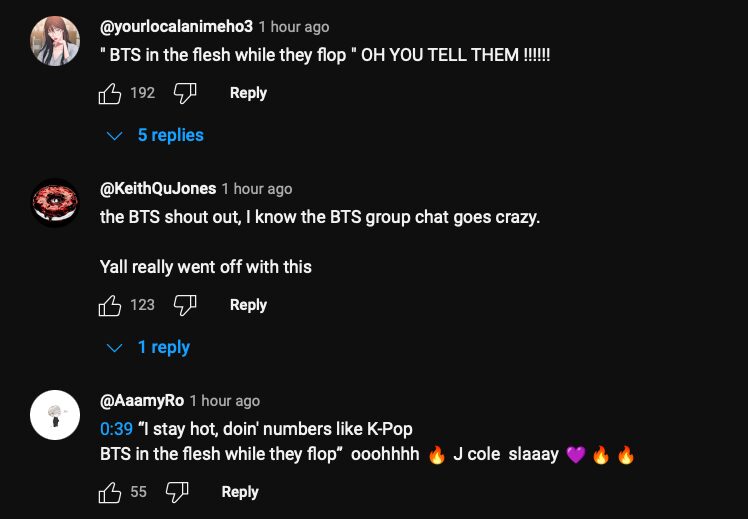This screenshot has height=519, width=748.
Task: Reply to @yourlocalanimeho3's comment
Action: pyautogui.click(x=248, y=93)
